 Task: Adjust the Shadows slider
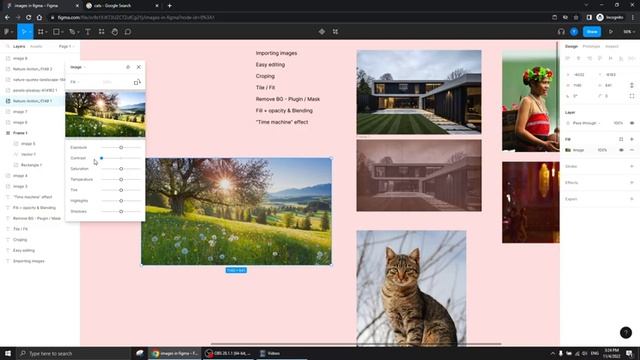tap(121, 211)
